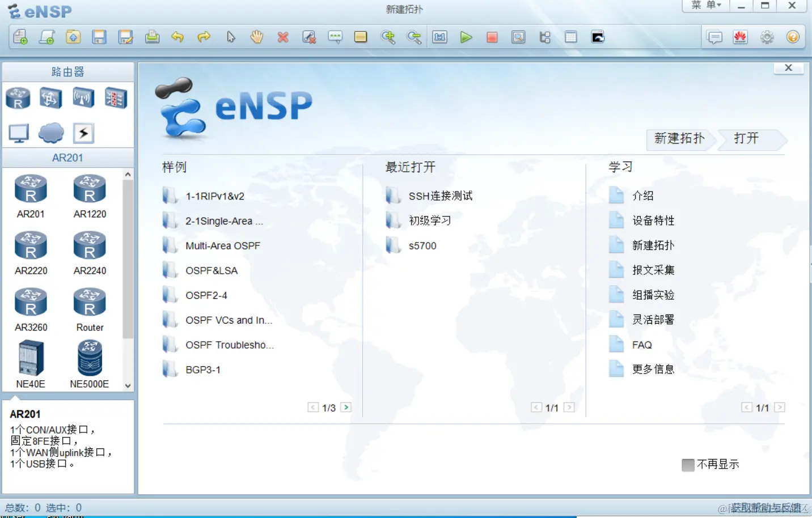Check the 不再显示 checkbox
The height and width of the screenshot is (518, 812).
pyautogui.click(x=688, y=464)
